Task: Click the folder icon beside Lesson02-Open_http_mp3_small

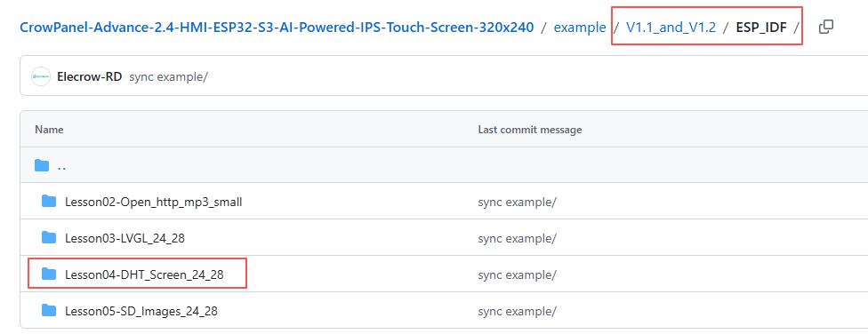Action: coord(49,202)
